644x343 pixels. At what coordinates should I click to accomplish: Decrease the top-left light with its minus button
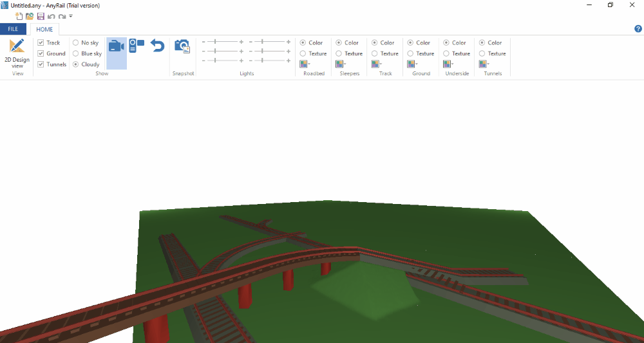click(x=204, y=42)
